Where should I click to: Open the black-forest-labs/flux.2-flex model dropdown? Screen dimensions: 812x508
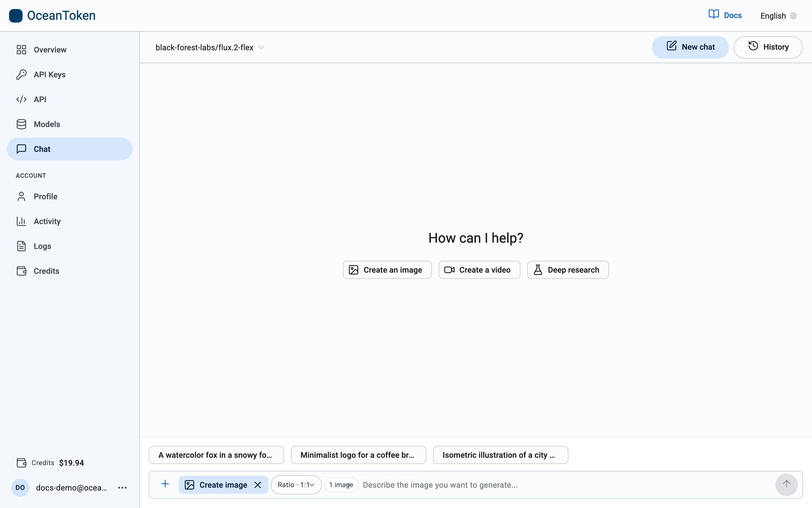[210, 47]
